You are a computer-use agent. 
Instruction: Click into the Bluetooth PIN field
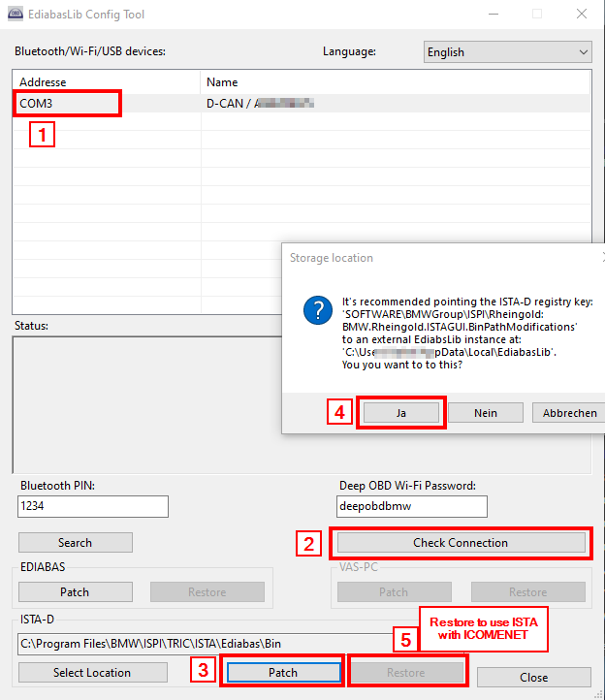click(92, 506)
